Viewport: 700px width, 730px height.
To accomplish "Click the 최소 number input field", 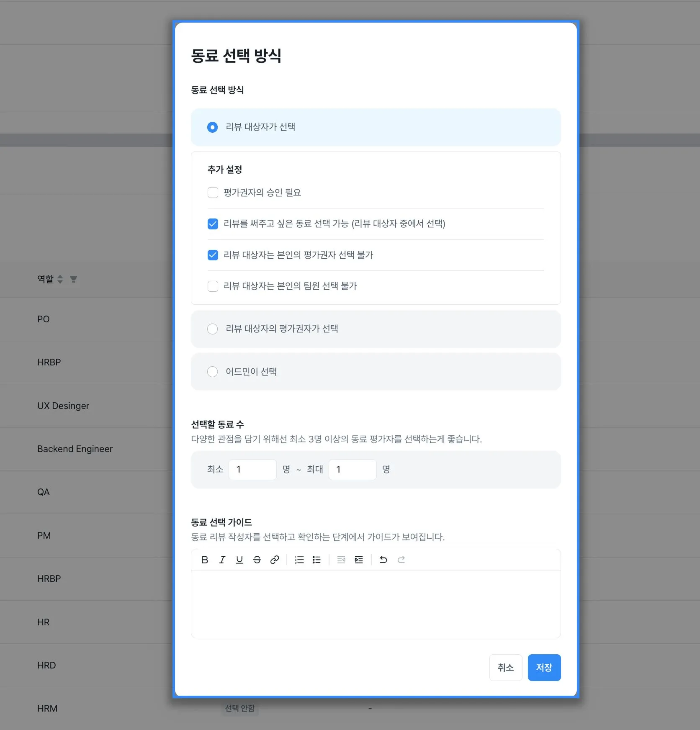I will click(x=252, y=470).
